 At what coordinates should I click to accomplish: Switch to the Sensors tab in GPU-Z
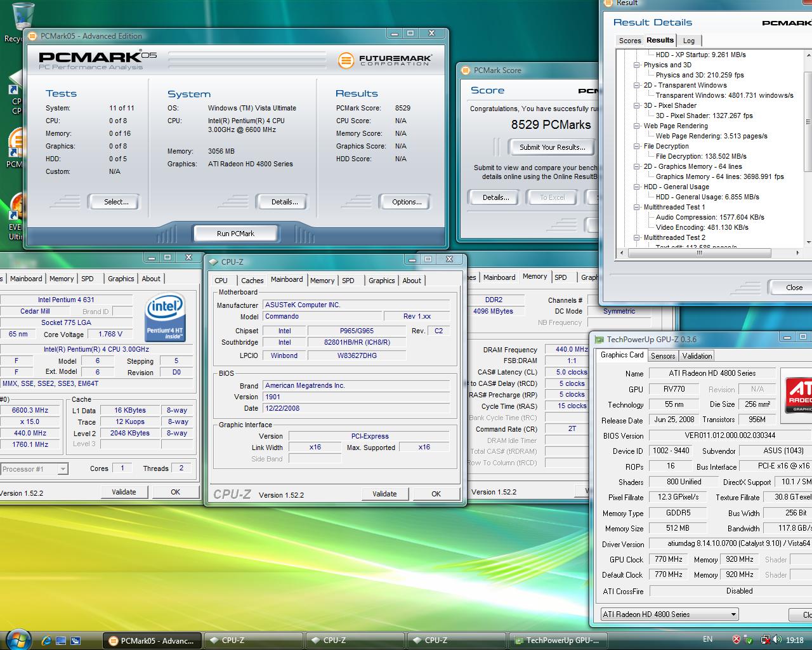[x=663, y=356]
